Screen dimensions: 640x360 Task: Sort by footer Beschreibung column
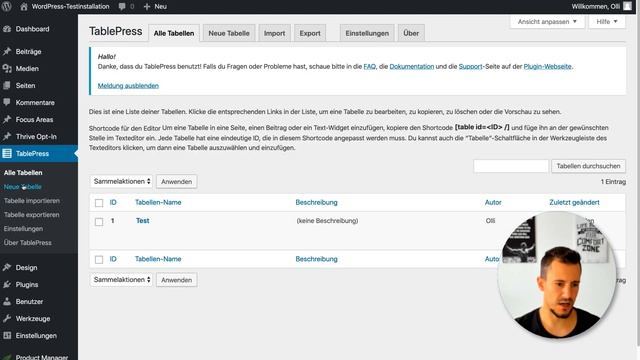(x=316, y=259)
